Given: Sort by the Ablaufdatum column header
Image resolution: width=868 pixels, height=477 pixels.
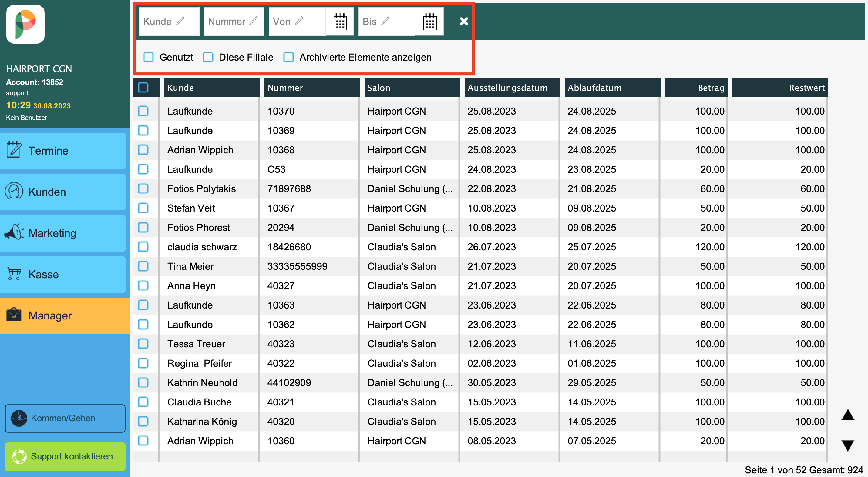Looking at the screenshot, I should pyautogui.click(x=612, y=88).
